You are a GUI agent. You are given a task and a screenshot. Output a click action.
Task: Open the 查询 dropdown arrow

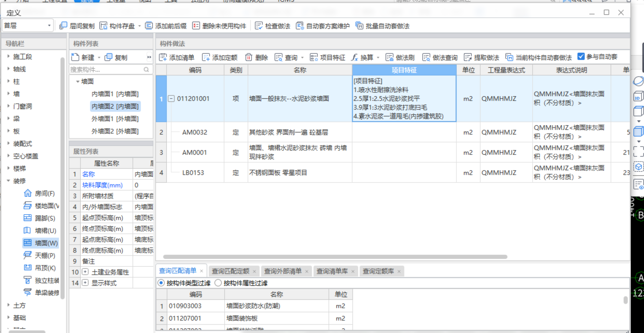pyautogui.click(x=302, y=58)
